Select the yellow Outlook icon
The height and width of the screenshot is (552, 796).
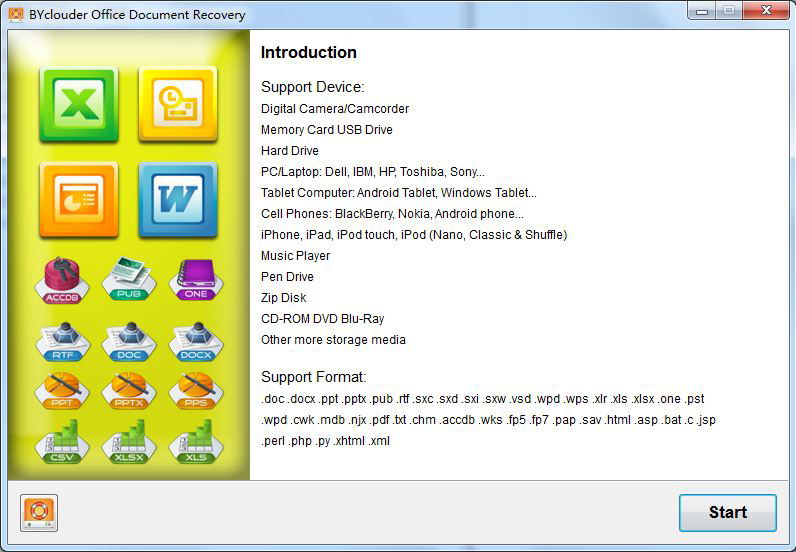[177, 104]
